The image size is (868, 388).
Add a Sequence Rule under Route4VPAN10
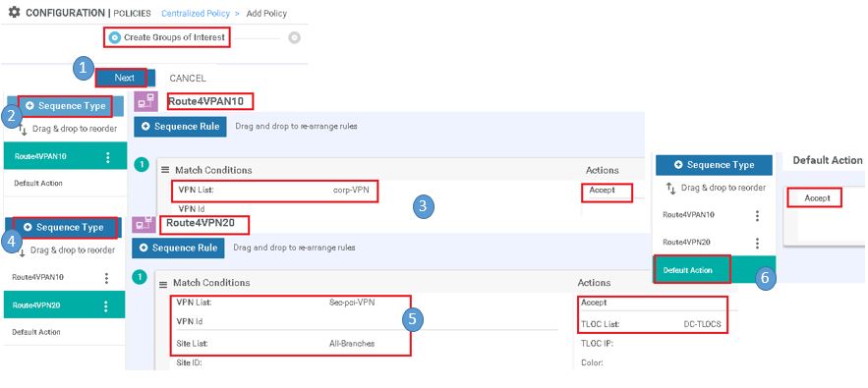pyautogui.click(x=180, y=126)
